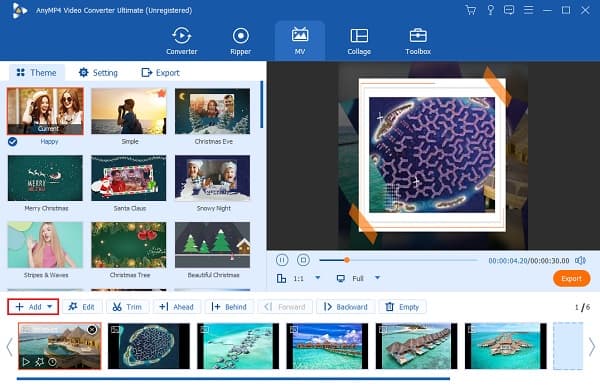
Task: Select the fourth timeline clip
Action: tap(327, 346)
